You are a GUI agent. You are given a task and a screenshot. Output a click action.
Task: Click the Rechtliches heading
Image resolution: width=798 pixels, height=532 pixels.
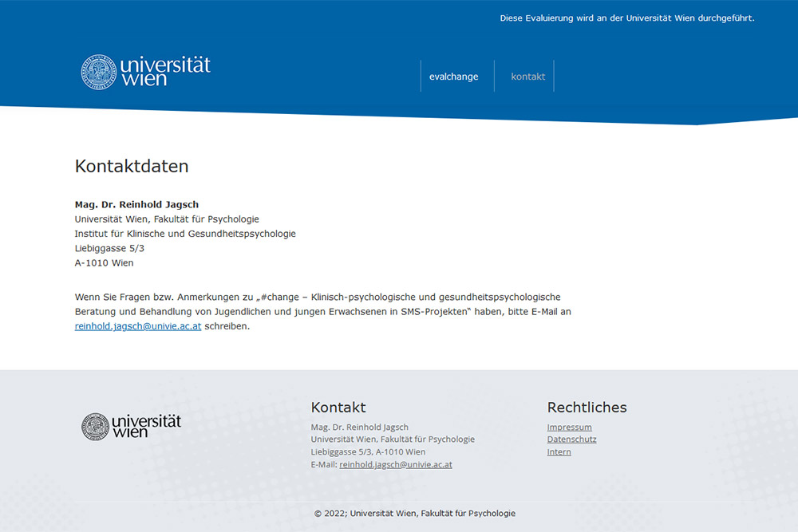[587, 408]
